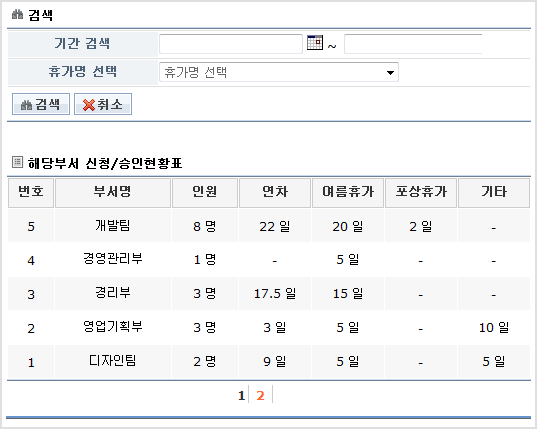The height and width of the screenshot is (429, 537).
Task: Click the dropdown arrow of 휴가명 선택
Action: [390, 73]
